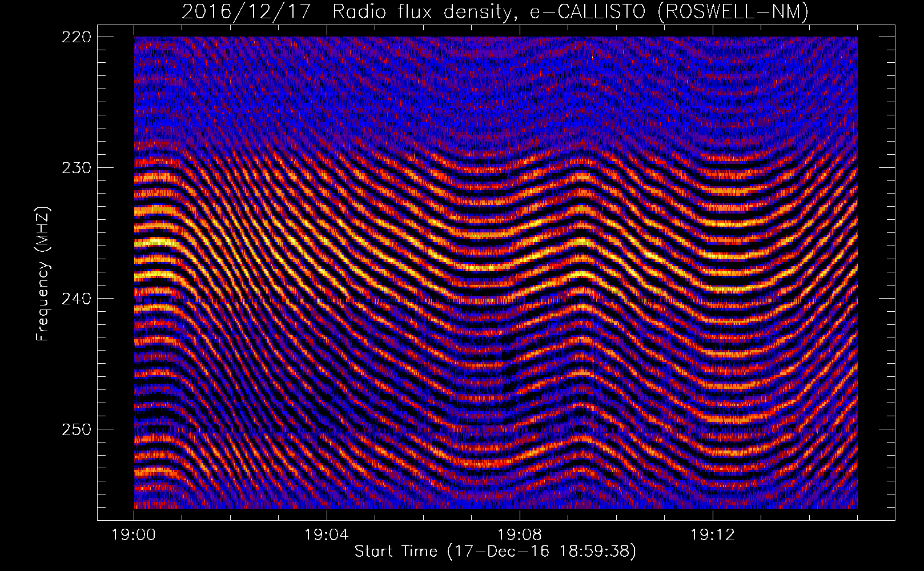Click the '19:04' time tick label
This screenshot has width=924, height=571.
(327, 535)
